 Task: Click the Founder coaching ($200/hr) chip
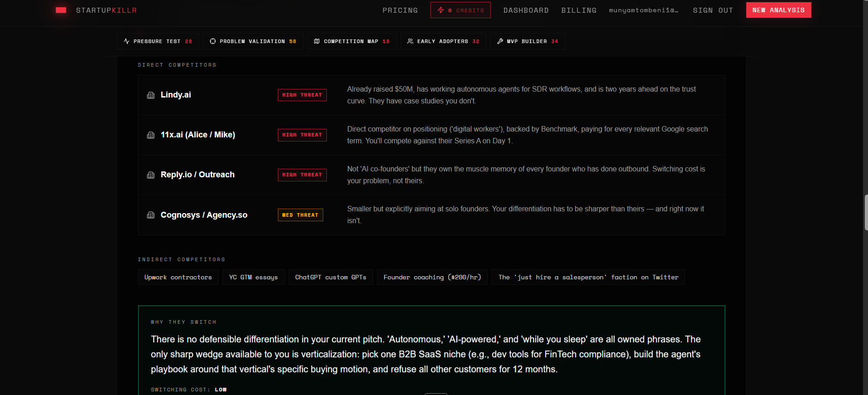click(432, 277)
